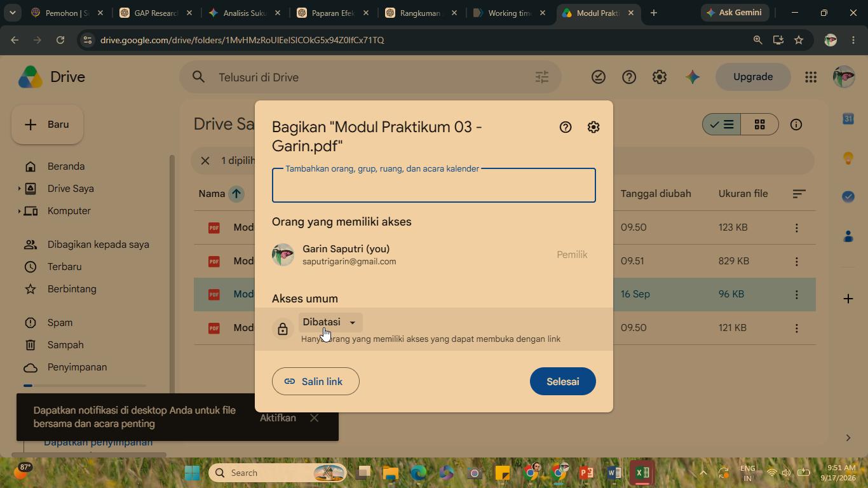This screenshot has height=488, width=868.
Task: Click the add people input field
Action: (x=434, y=186)
